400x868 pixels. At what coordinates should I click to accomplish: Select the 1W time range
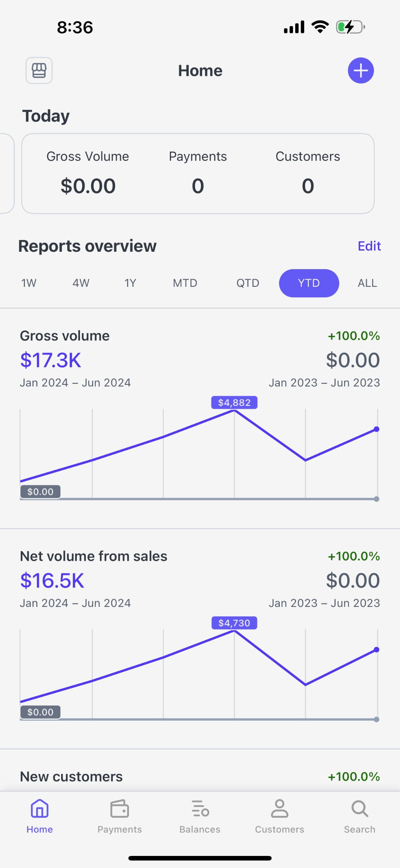tap(29, 283)
